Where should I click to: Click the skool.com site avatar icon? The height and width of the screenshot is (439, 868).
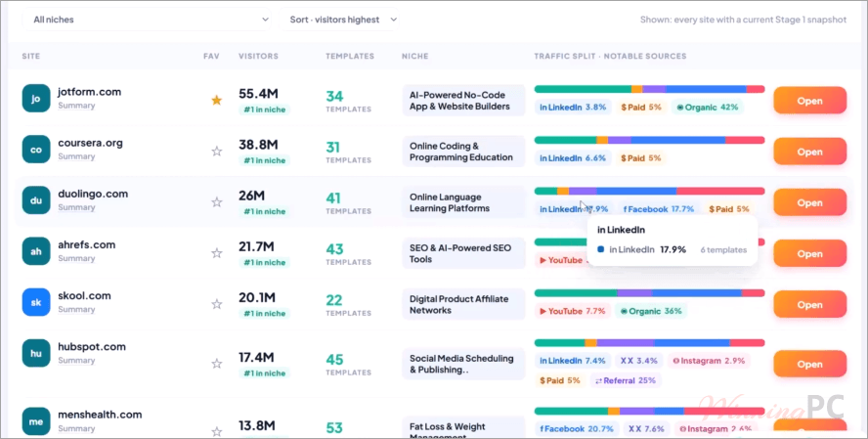[36, 302]
